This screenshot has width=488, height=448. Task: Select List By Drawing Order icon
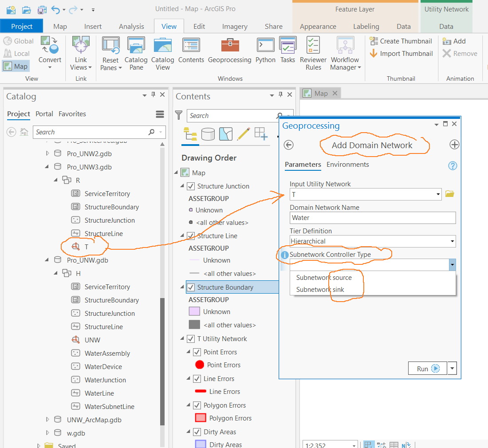pyautogui.click(x=190, y=134)
